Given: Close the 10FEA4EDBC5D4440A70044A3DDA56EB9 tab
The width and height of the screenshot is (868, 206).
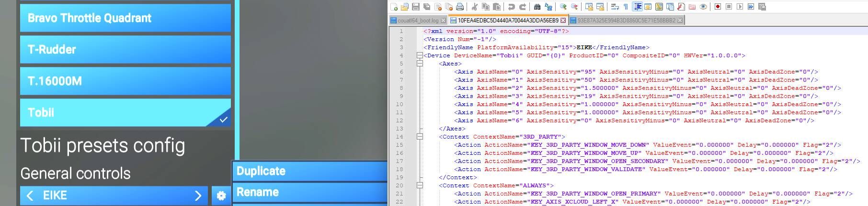Looking at the screenshot, I should click(563, 21).
